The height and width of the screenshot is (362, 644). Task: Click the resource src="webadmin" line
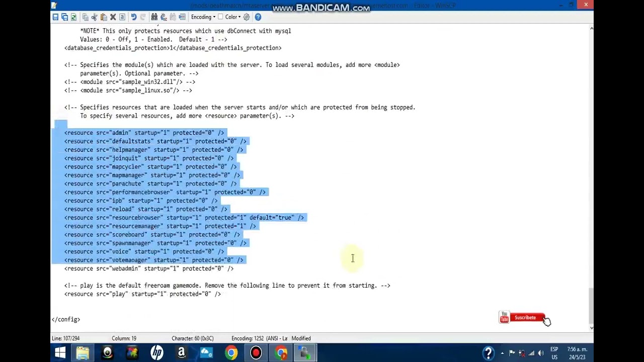149,268
